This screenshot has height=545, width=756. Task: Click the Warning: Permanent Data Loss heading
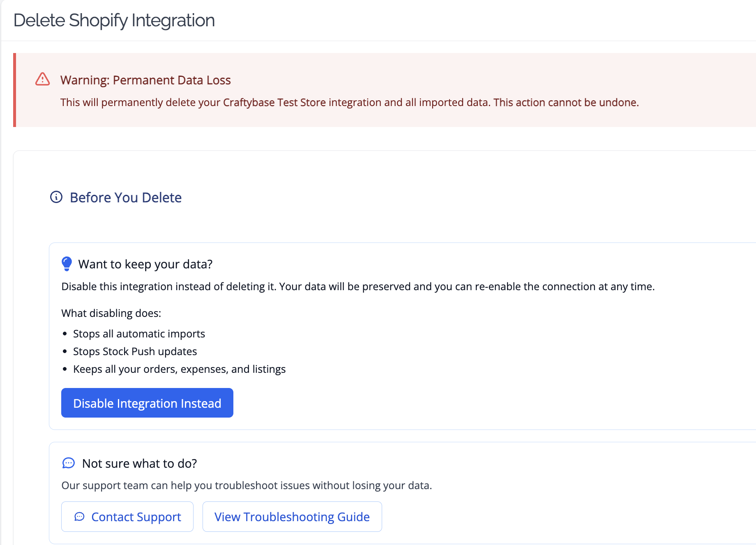point(145,80)
